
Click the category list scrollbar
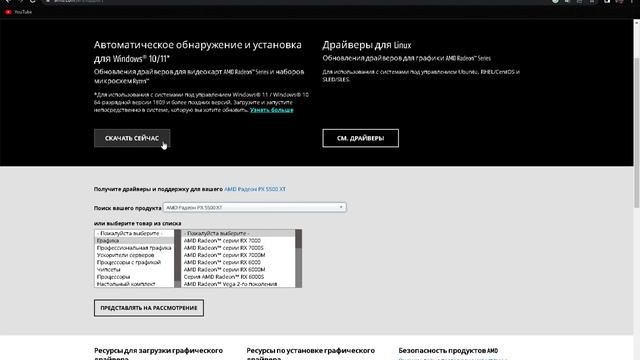pyautogui.click(x=178, y=258)
